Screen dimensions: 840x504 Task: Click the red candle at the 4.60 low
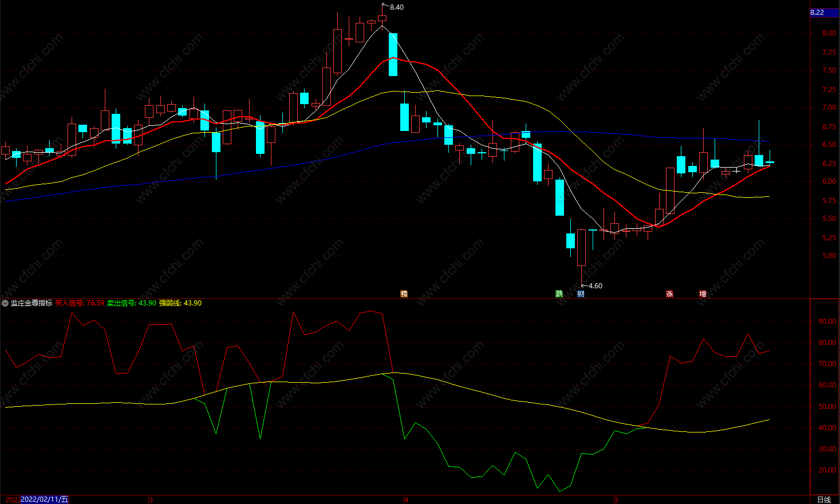[581, 247]
